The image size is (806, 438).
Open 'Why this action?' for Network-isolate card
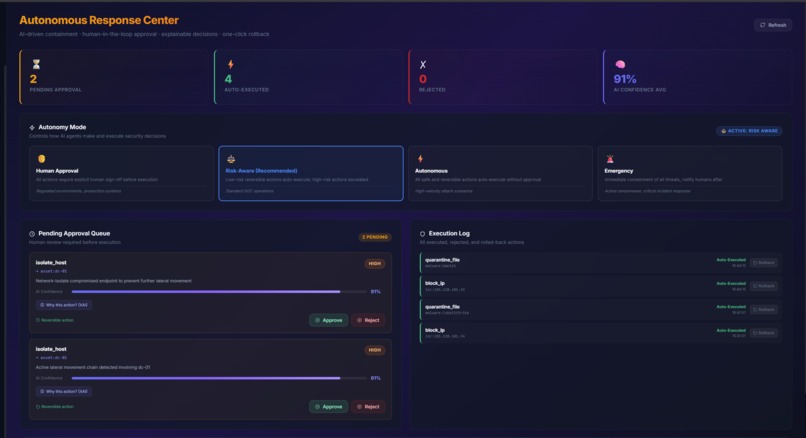point(64,305)
